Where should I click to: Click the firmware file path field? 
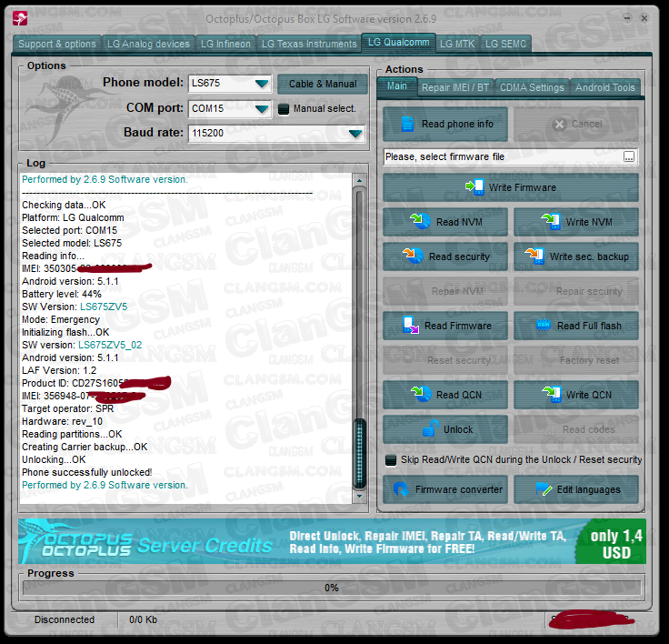pyautogui.click(x=504, y=156)
